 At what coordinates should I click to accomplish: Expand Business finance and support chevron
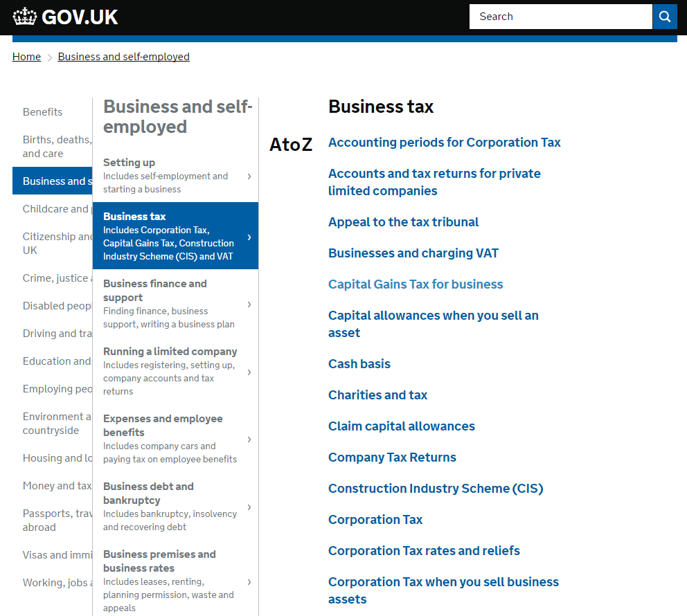point(249,305)
